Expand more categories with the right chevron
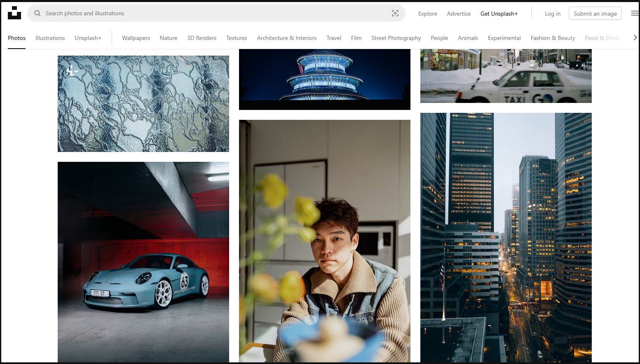The height and width of the screenshot is (364, 640). [635, 37]
